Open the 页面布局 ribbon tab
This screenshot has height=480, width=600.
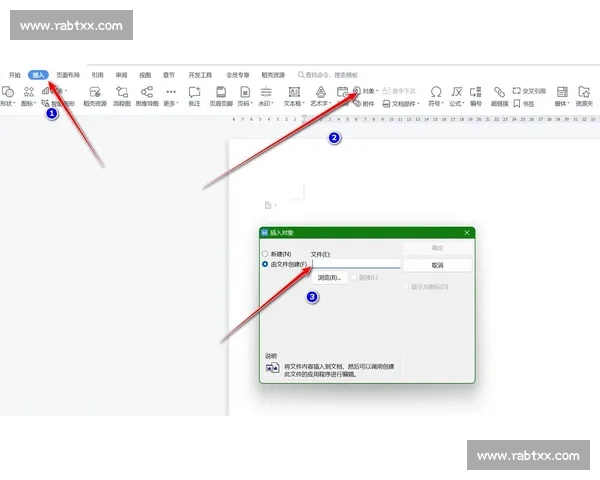68,75
